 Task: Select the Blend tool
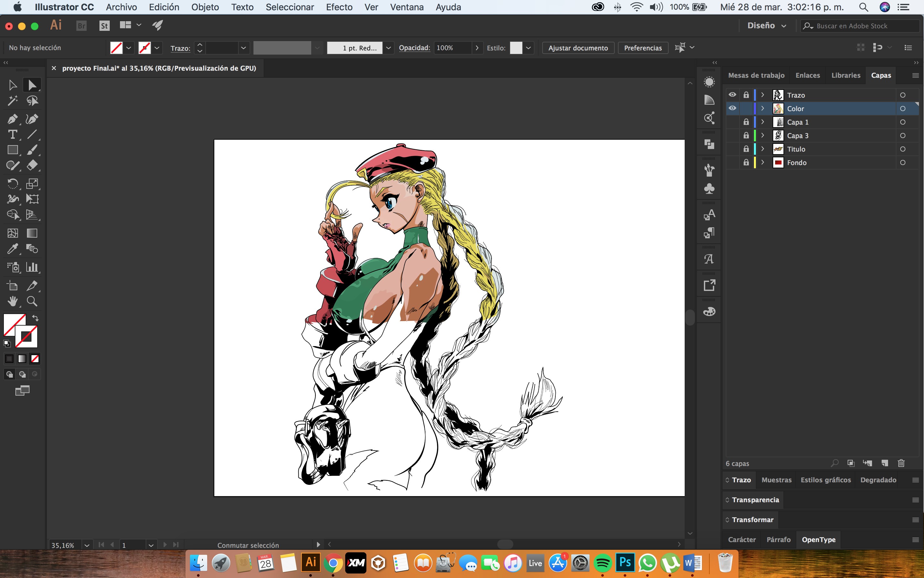(32, 249)
